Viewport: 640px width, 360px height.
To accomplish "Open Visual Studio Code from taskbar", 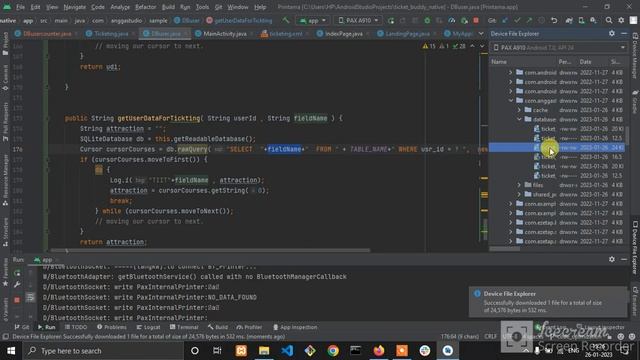I will pyautogui.click(x=287, y=351).
